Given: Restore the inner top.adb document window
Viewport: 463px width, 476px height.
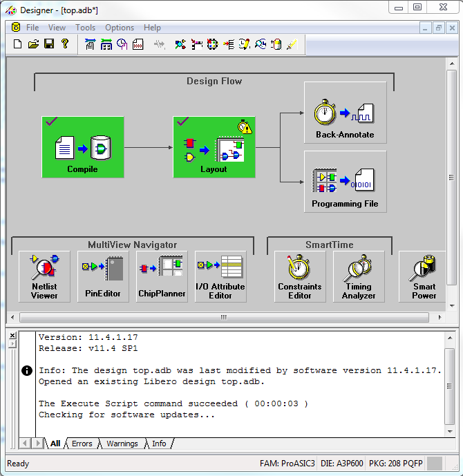Looking at the screenshot, I should click(438, 28).
